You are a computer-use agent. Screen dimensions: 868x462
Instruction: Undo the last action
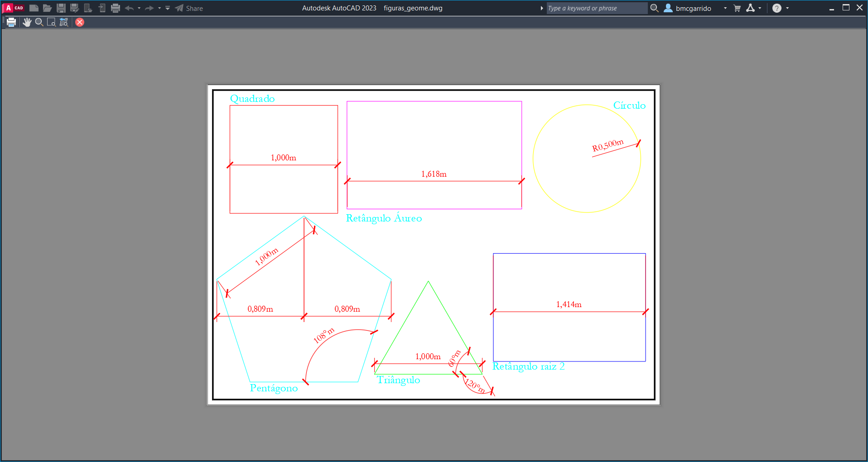129,8
